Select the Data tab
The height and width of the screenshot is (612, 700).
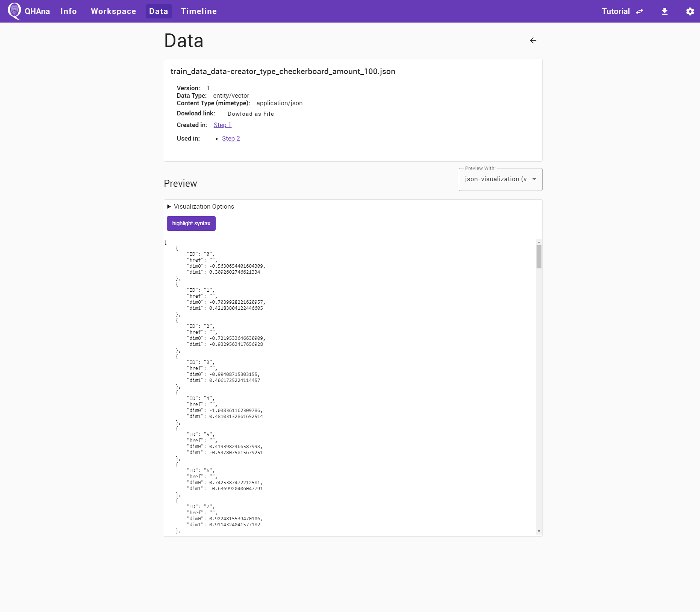pyautogui.click(x=159, y=11)
